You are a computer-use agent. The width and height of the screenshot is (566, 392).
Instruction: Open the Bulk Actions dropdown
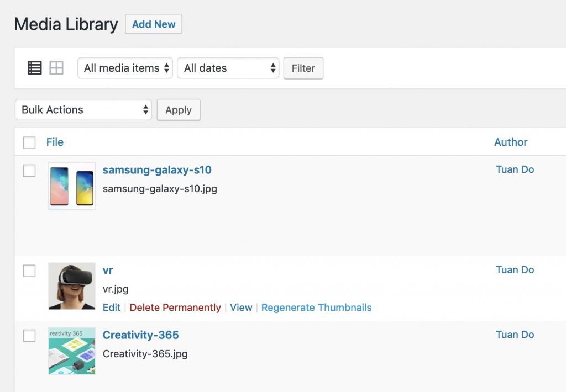coord(83,110)
